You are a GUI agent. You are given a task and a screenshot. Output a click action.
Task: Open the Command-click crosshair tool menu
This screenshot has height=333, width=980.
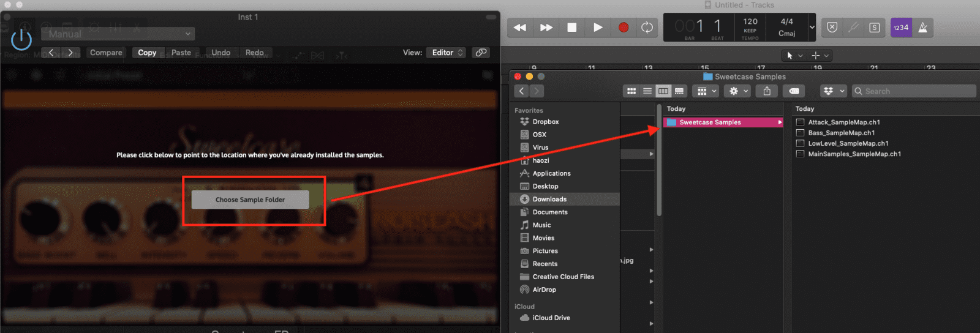click(x=820, y=56)
